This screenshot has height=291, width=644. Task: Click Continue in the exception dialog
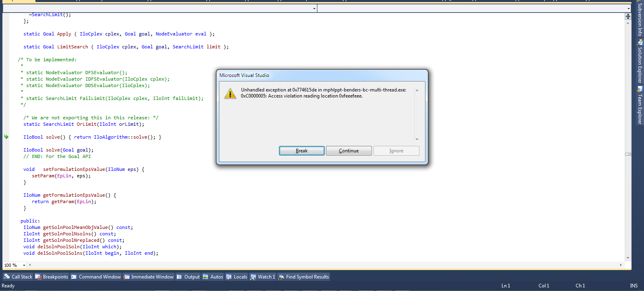tap(349, 151)
